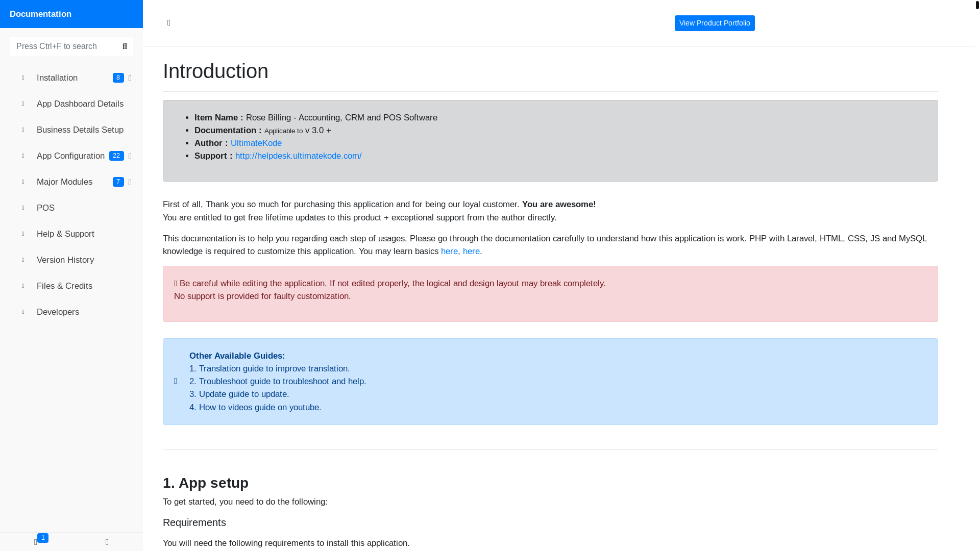Focus the Ctrl+F search input field

[x=63, y=46]
